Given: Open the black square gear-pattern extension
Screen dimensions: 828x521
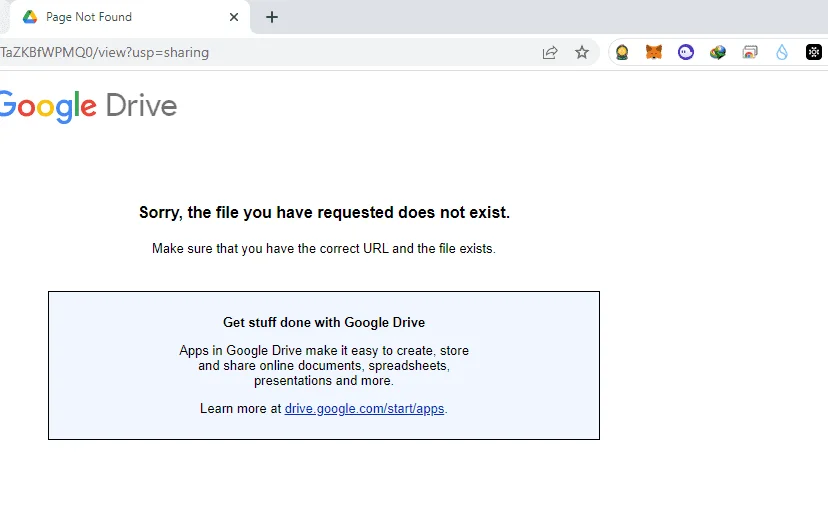Looking at the screenshot, I should coord(814,52).
